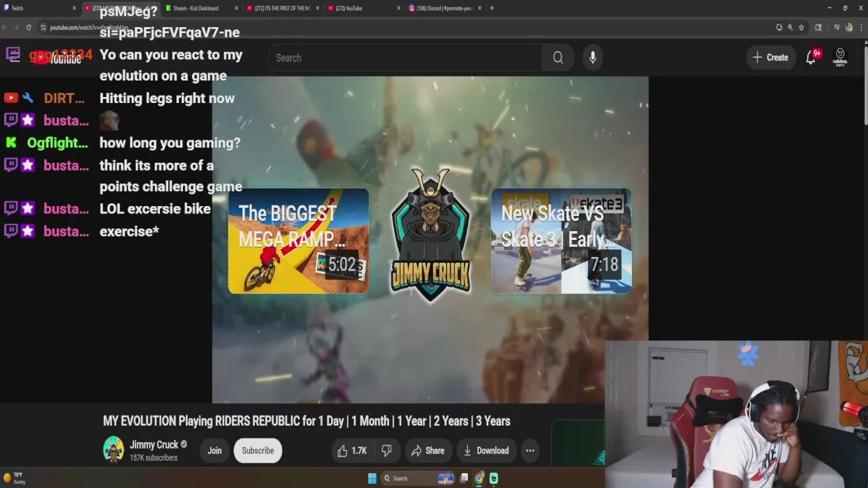Open more actions three-dot menu under video
The width and height of the screenshot is (868, 488).
click(x=530, y=451)
